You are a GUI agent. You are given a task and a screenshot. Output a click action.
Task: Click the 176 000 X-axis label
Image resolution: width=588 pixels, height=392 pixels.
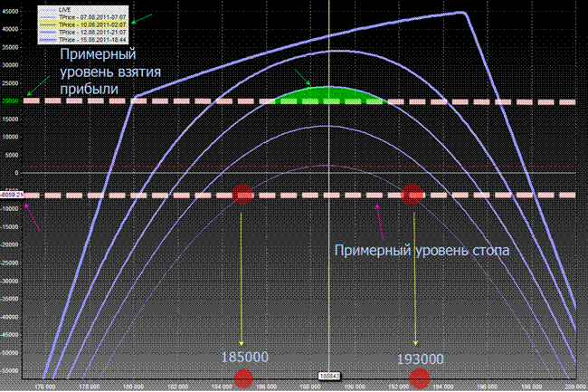pyautogui.click(x=45, y=387)
